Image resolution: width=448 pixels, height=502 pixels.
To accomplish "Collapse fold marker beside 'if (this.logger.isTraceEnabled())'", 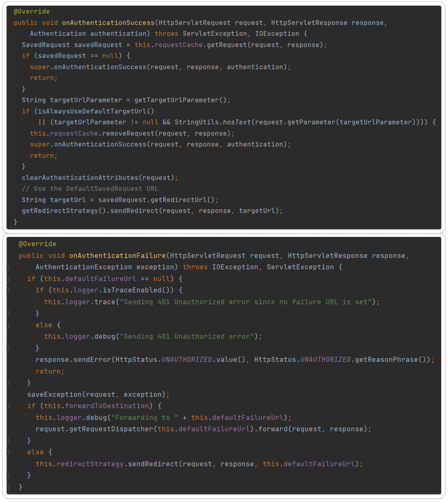I will (8, 291).
